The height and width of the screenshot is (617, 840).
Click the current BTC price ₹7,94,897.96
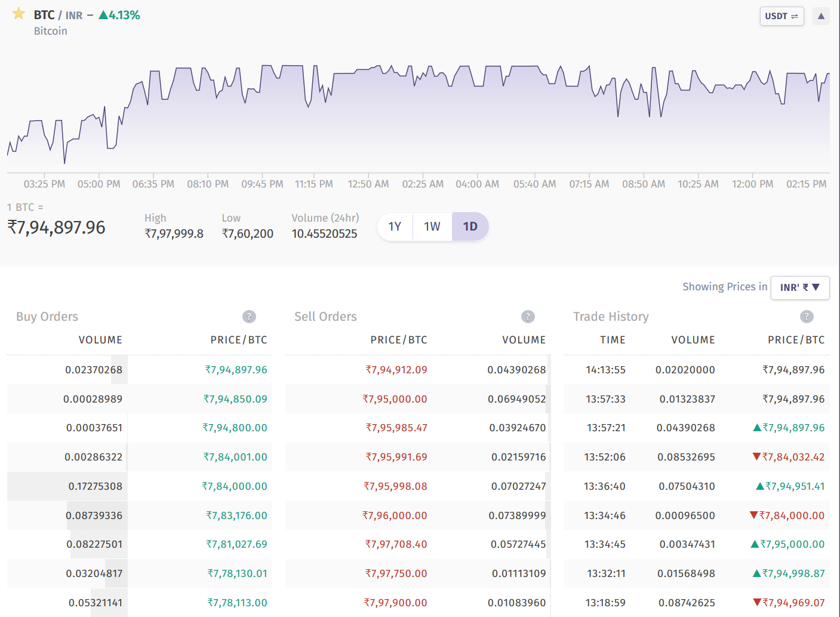pyautogui.click(x=56, y=228)
